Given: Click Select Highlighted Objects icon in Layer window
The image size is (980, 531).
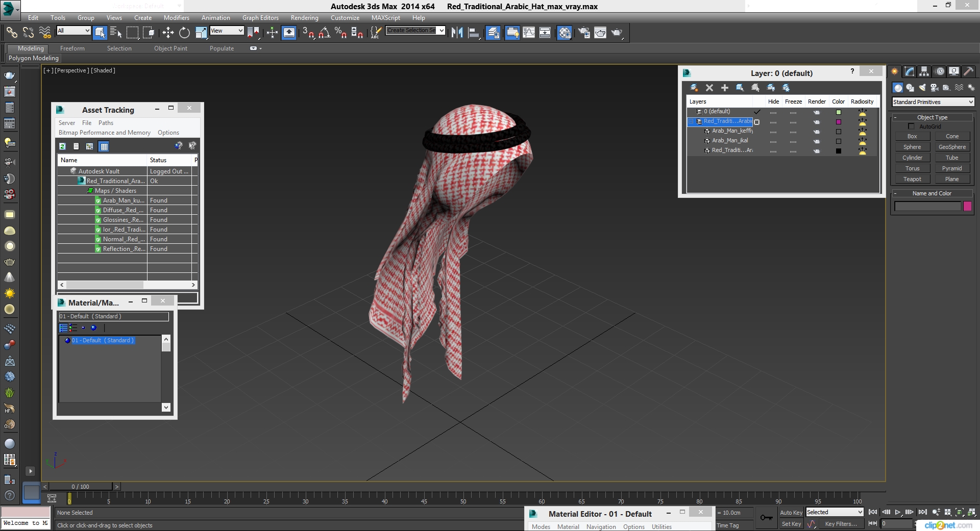Looking at the screenshot, I should tap(740, 88).
